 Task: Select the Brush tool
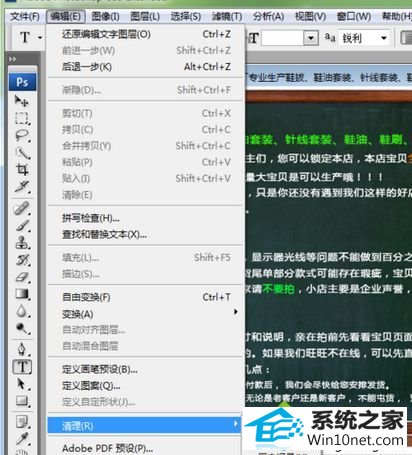pyautogui.click(x=22, y=226)
